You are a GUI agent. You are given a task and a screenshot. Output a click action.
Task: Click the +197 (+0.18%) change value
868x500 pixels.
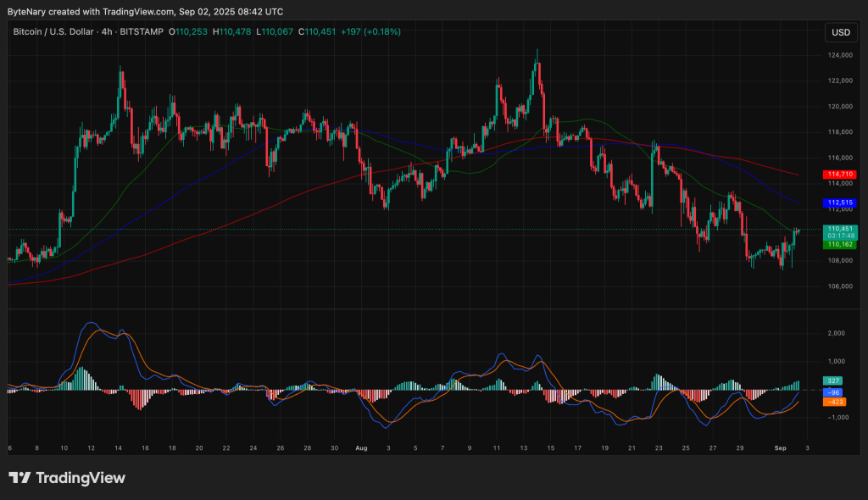(370, 31)
